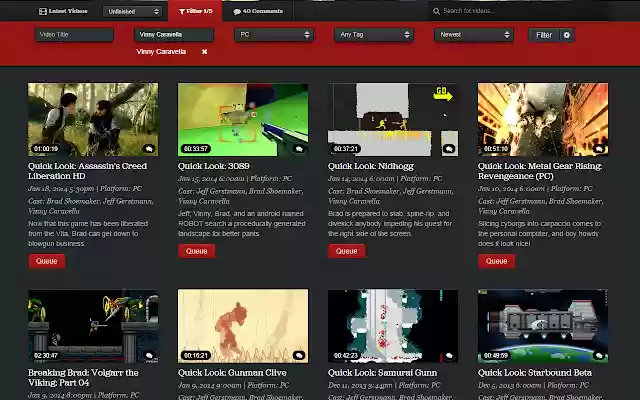Click the Latest Videos tab icon
640x400 pixels.
42,11
